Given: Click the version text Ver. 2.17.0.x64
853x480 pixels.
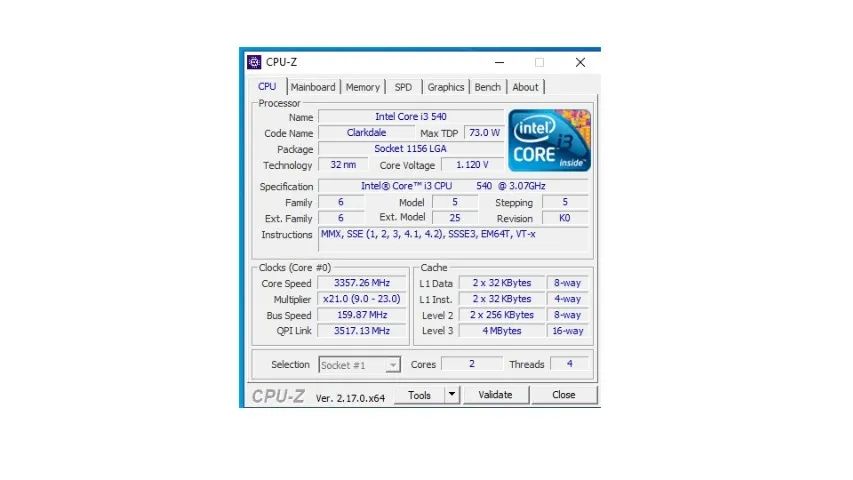Looking at the screenshot, I should [x=350, y=398].
